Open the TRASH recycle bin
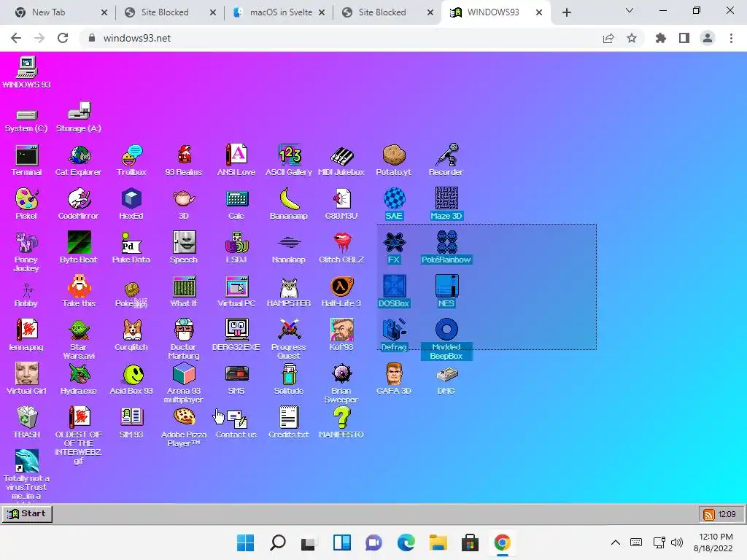747x560 pixels. click(27, 423)
